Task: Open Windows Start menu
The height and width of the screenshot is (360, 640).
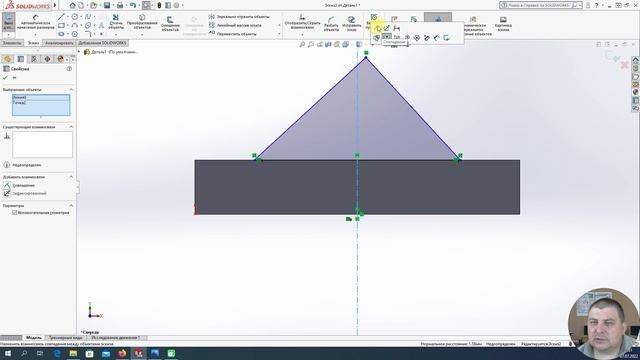Action: tap(7, 353)
